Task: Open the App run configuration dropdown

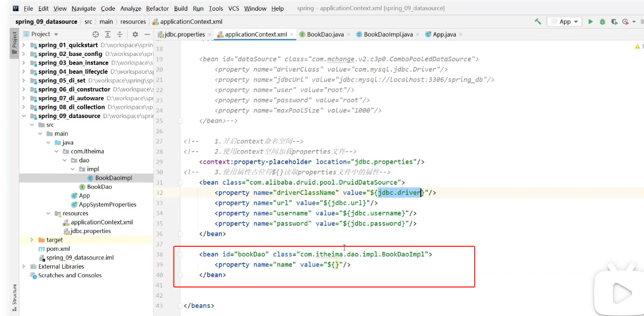Action: 564,22
